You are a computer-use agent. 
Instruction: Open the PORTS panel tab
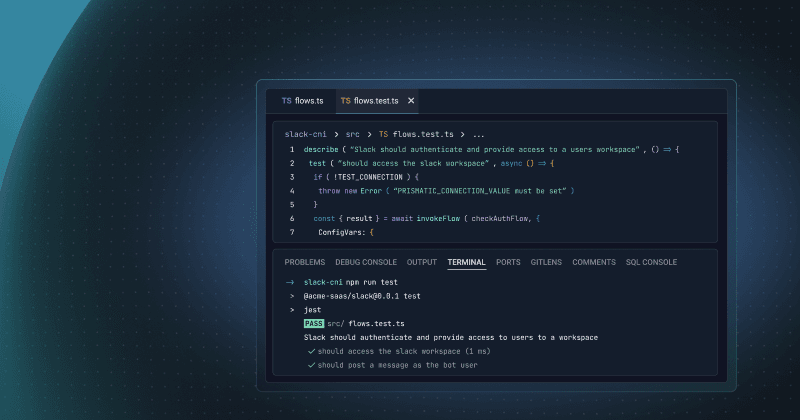[508, 262]
